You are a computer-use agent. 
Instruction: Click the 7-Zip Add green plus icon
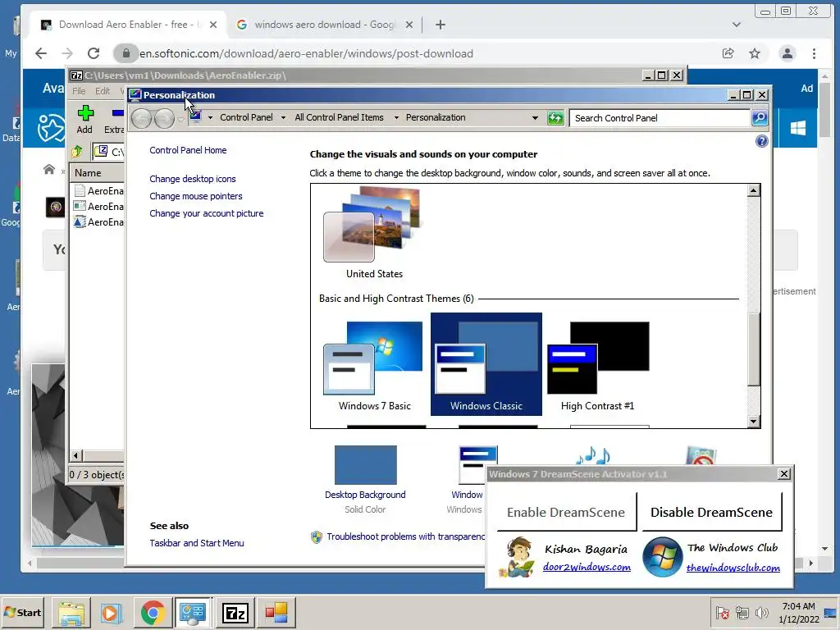pyautogui.click(x=85, y=113)
